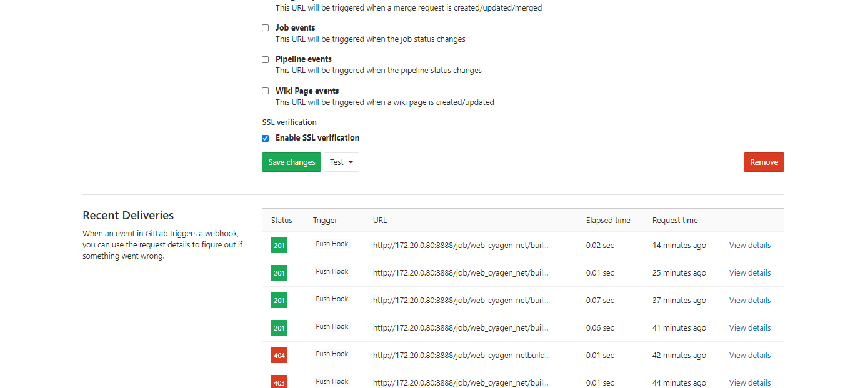View details of the 25 minutes ago delivery
This screenshot has width=868, height=388.
point(749,273)
